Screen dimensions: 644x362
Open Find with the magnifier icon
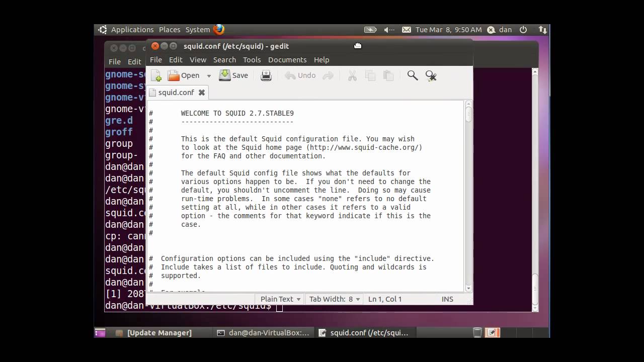413,75
